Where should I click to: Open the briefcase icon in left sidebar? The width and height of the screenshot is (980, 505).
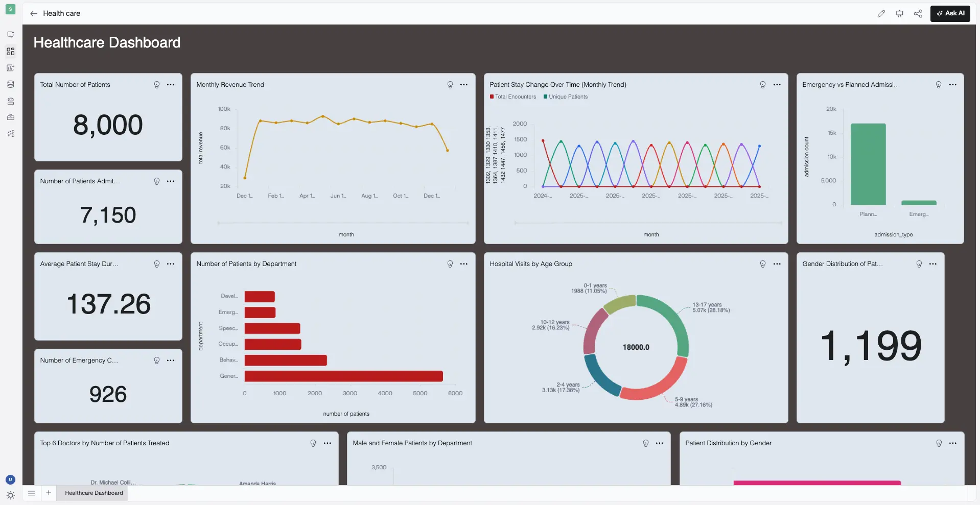(11, 117)
